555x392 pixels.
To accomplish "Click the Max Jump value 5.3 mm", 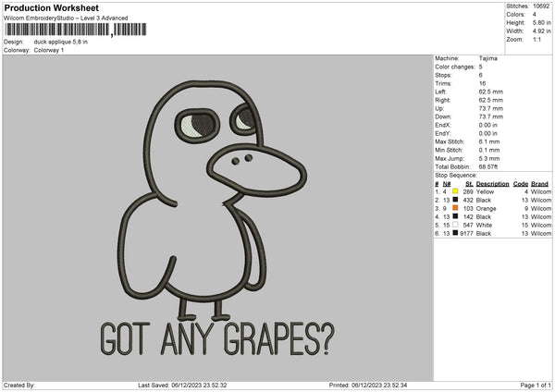I will 488,158.
